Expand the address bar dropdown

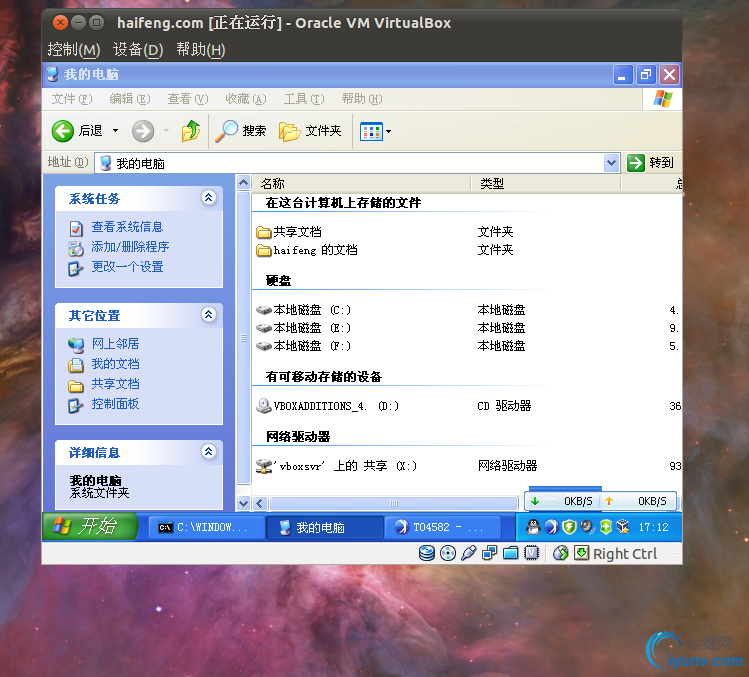611,163
